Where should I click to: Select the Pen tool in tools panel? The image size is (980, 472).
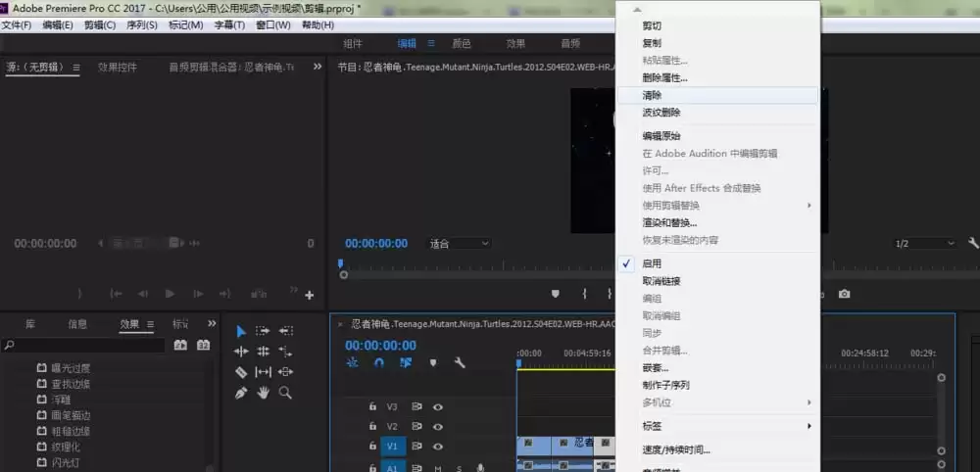point(241,393)
